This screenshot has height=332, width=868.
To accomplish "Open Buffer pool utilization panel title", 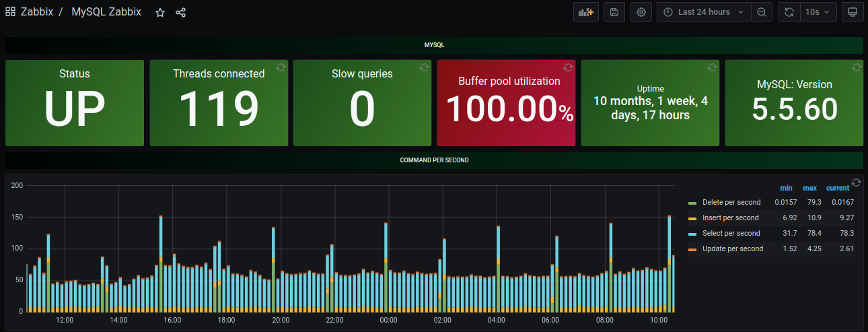I will click(x=509, y=81).
